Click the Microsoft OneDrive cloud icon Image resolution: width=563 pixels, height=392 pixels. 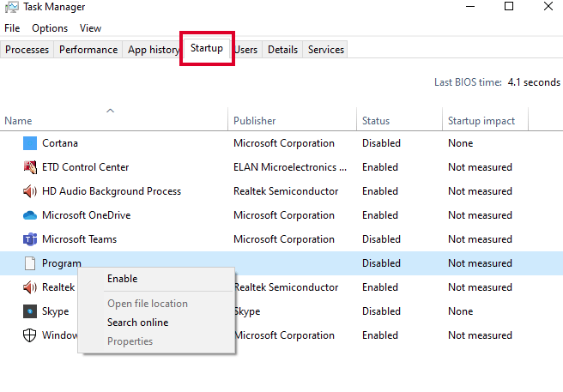point(30,215)
